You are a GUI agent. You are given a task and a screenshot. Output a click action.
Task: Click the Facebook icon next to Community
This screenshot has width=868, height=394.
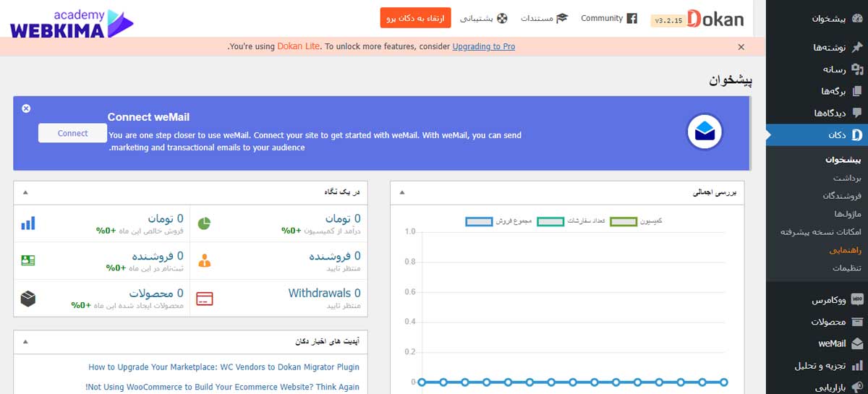pos(632,18)
